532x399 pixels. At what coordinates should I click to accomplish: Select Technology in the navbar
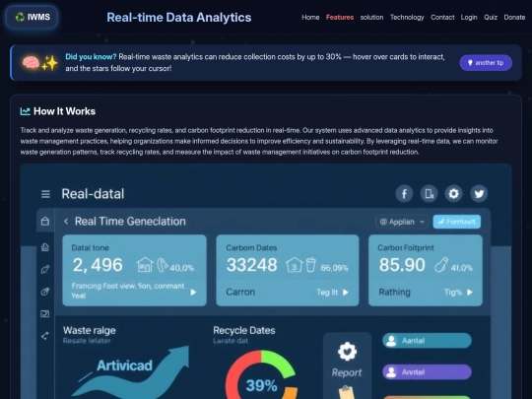tap(407, 18)
